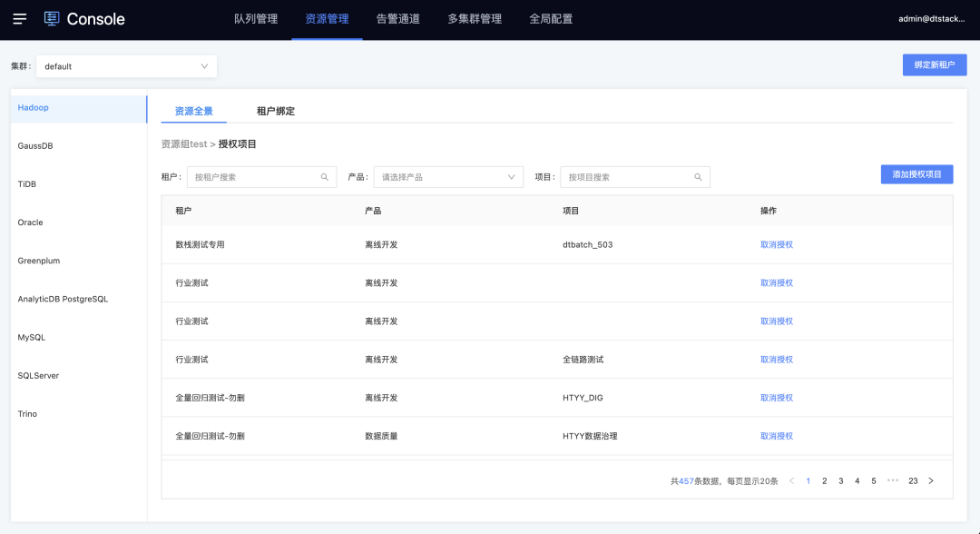The image size is (980, 534).
Task: Click 取消授权 for HTYY_DIG row
Action: coord(776,398)
